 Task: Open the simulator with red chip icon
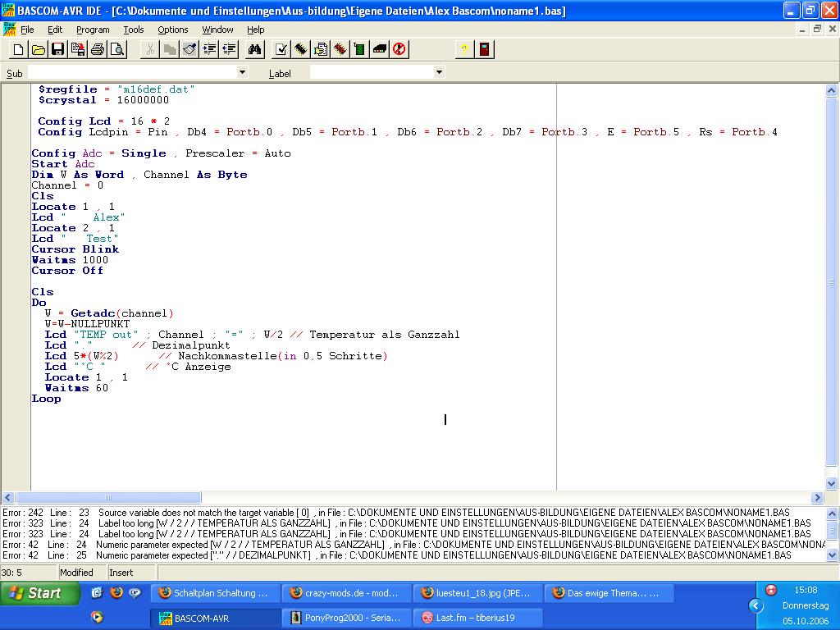pyautogui.click(x=340, y=50)
